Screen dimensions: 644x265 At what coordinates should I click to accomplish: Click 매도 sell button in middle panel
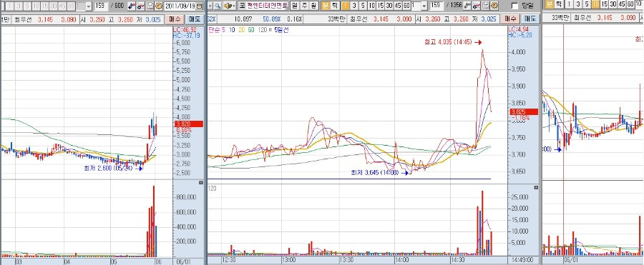tap(530, 19)
